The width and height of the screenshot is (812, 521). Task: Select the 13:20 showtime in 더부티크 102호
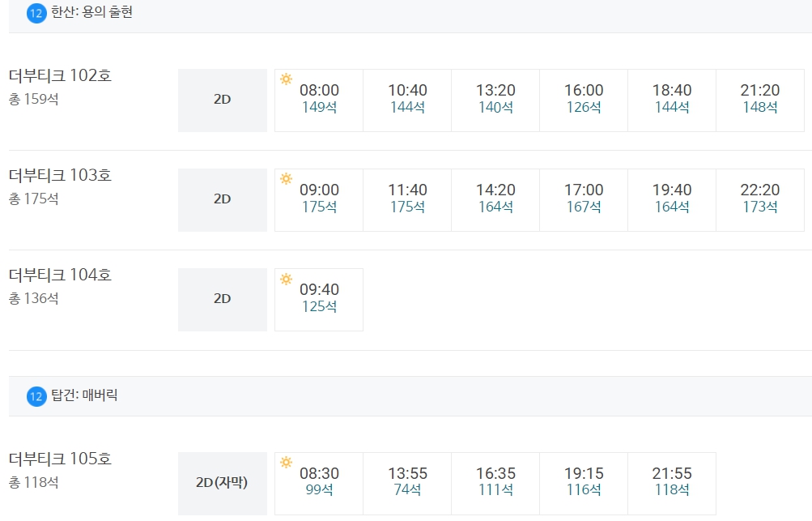tap(495, 100)
